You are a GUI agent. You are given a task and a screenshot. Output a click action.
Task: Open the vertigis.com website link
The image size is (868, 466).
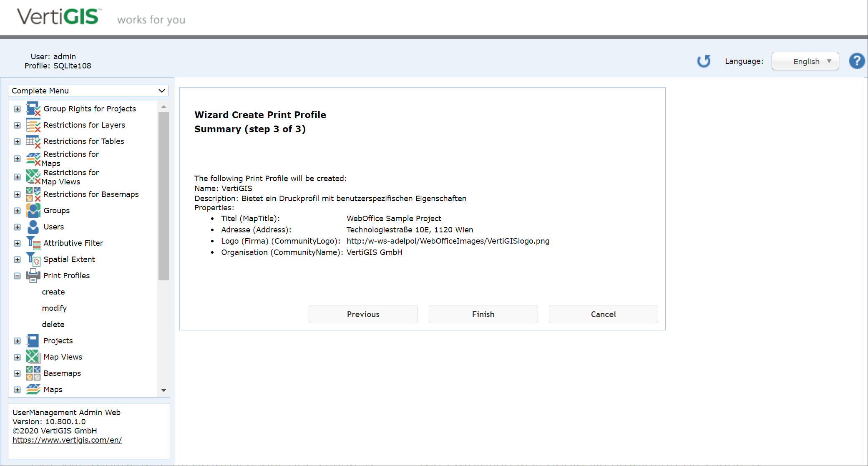[67, 440]
